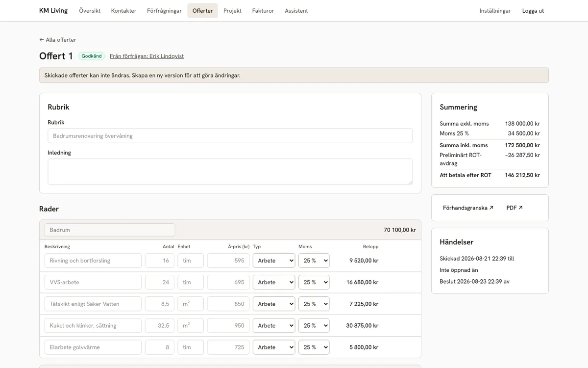
Task: Click amount 30 875,00 kr
Action: (362, 325)
